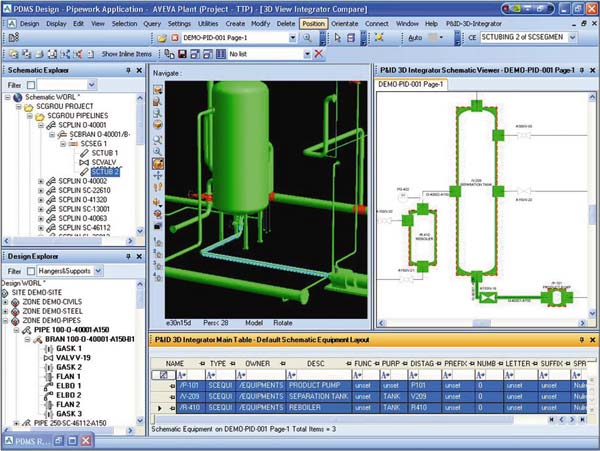Click the REBOILER description cell

(318, 407)
